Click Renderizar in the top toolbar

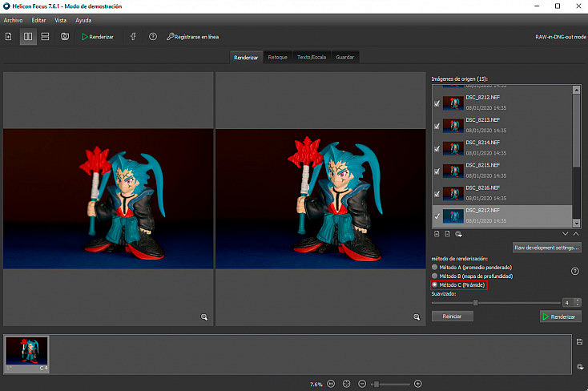(98, 37)
